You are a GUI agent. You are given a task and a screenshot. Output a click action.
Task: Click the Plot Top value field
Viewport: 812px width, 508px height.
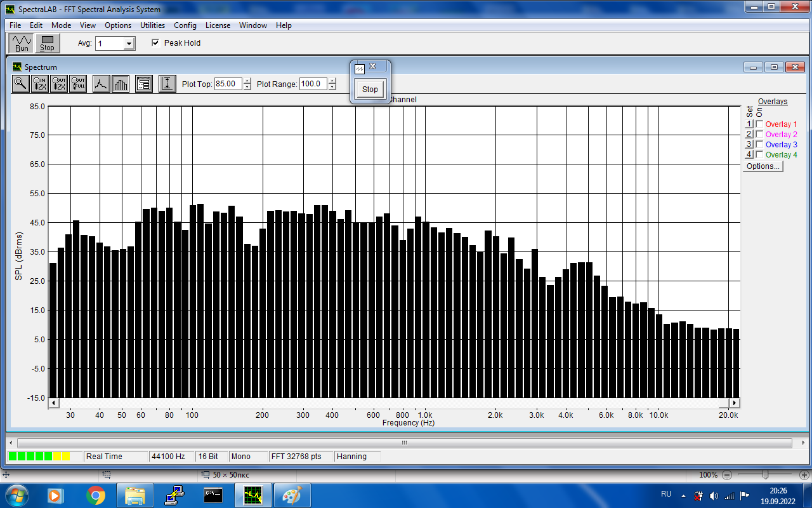click(x=228, y=84)
